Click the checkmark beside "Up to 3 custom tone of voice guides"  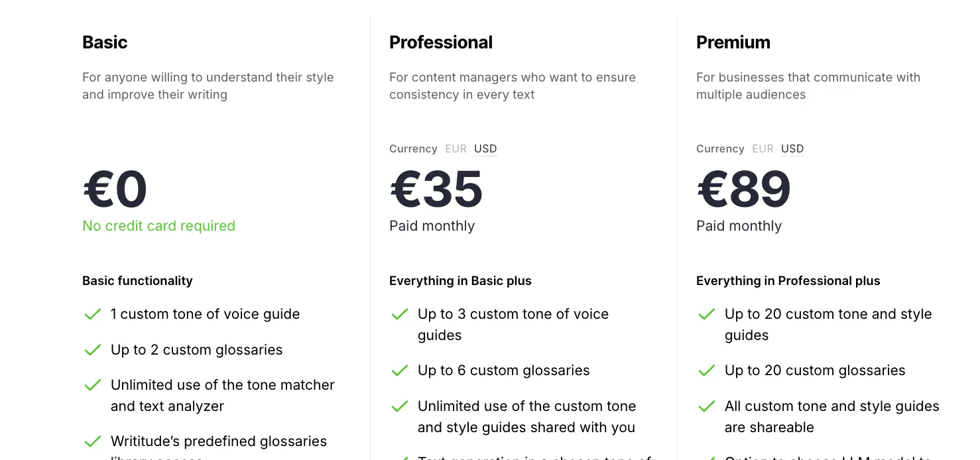pos(400,314)
